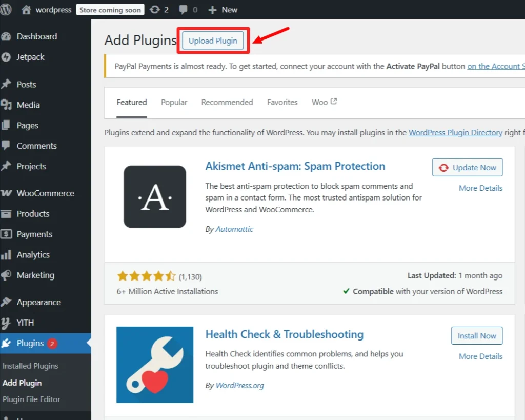The image size is (525, 420).
Task: Click the Projects pin icon
Action: tap(6, 166)
